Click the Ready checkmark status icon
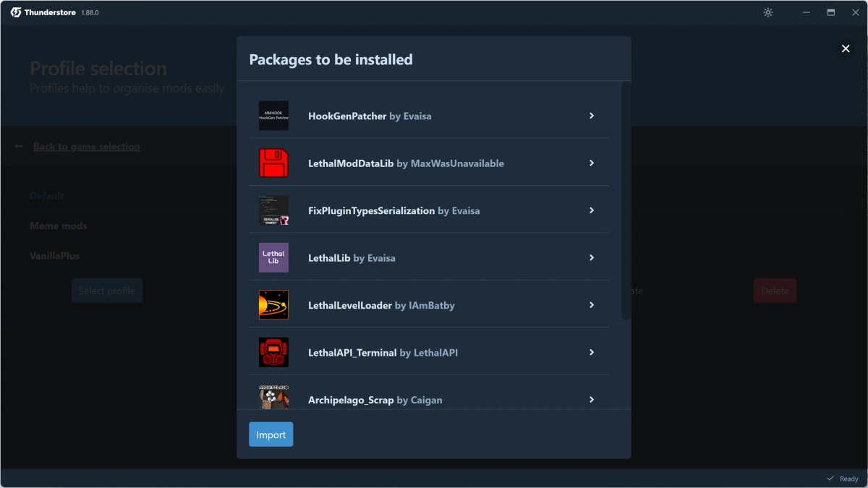 tap(830, 479)
